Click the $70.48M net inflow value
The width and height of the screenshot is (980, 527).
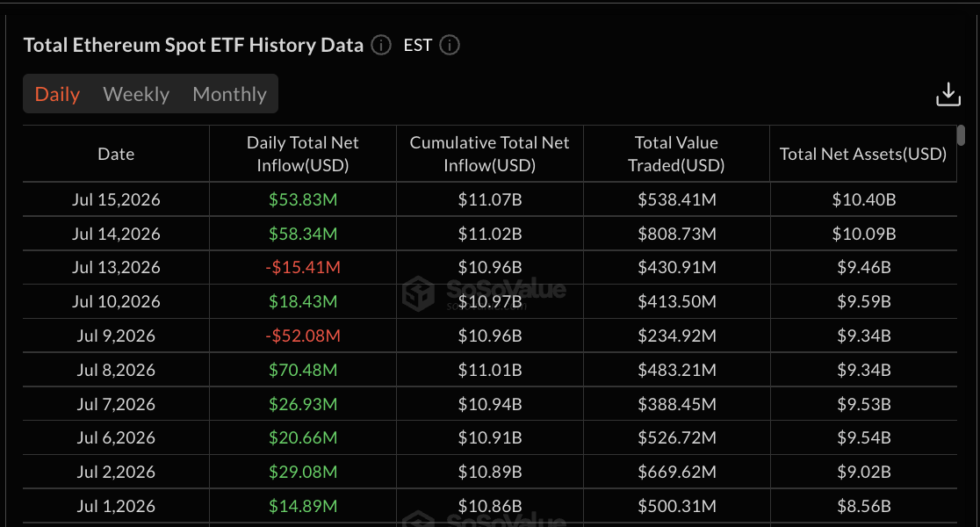click(x=303, y=370)
